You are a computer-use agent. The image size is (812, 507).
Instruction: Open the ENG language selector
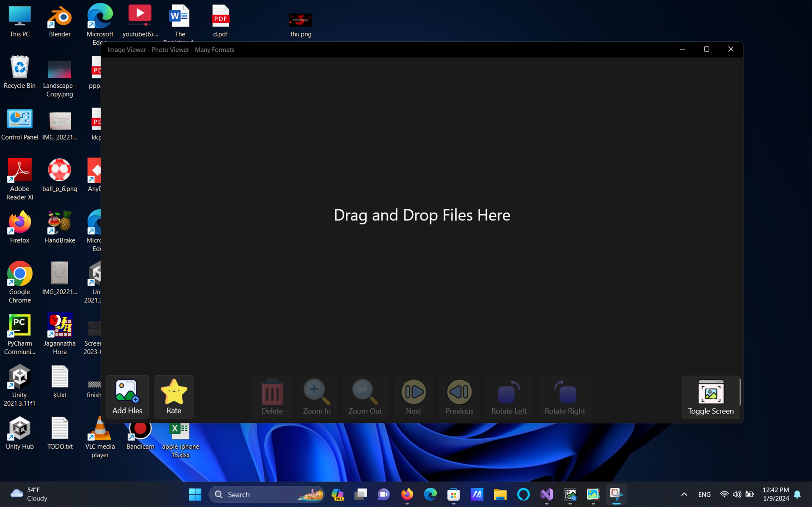pyautogui.click(x=704, y=494)
